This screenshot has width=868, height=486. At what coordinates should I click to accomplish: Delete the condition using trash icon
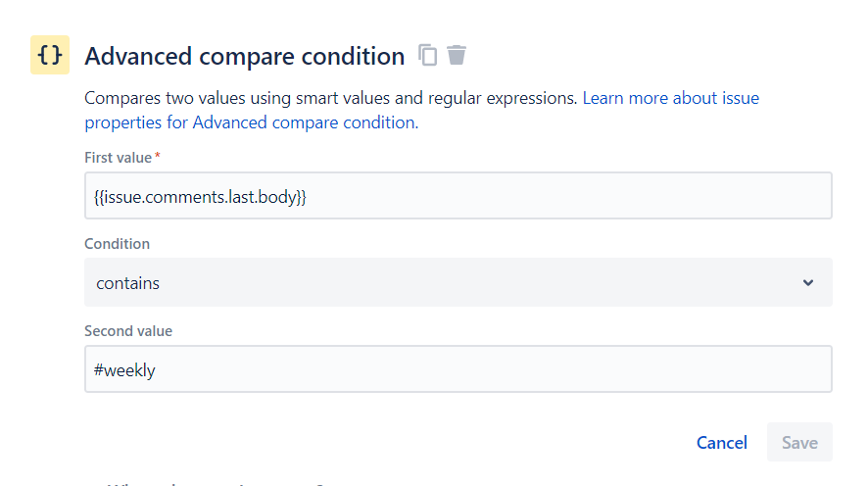click(457, 55)
